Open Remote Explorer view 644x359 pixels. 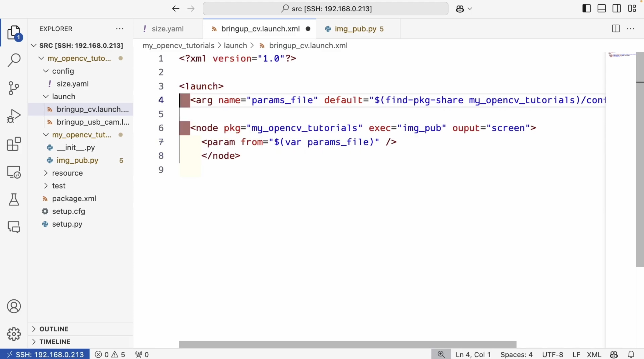[x=14, y=172]
